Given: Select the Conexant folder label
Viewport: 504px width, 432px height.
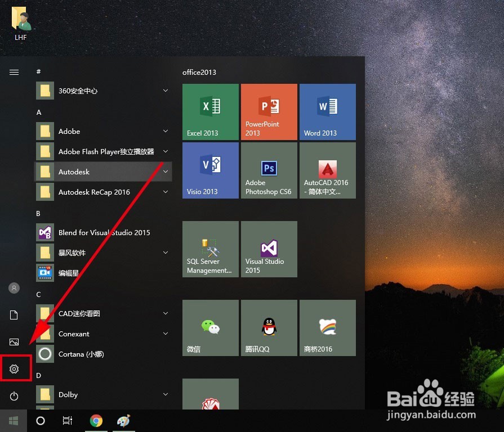Looking at the screenshot, I should coord(74,334).
